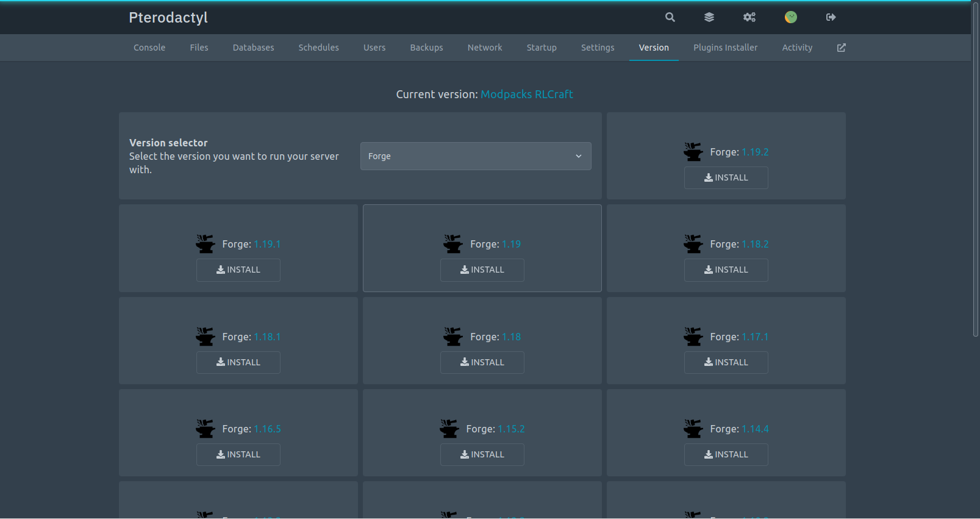Click the page vertical scrollbar

coord(975,169)
